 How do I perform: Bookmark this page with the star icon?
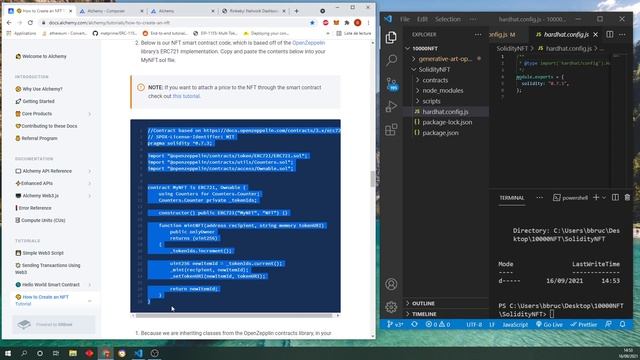[x=312, y=23]
